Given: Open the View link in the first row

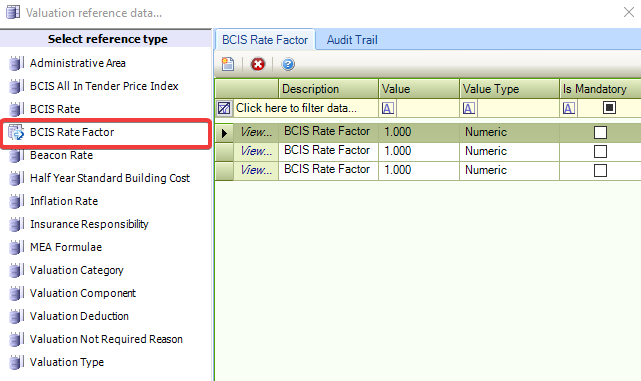Looking at the screenshot, I should click(256, 132).
